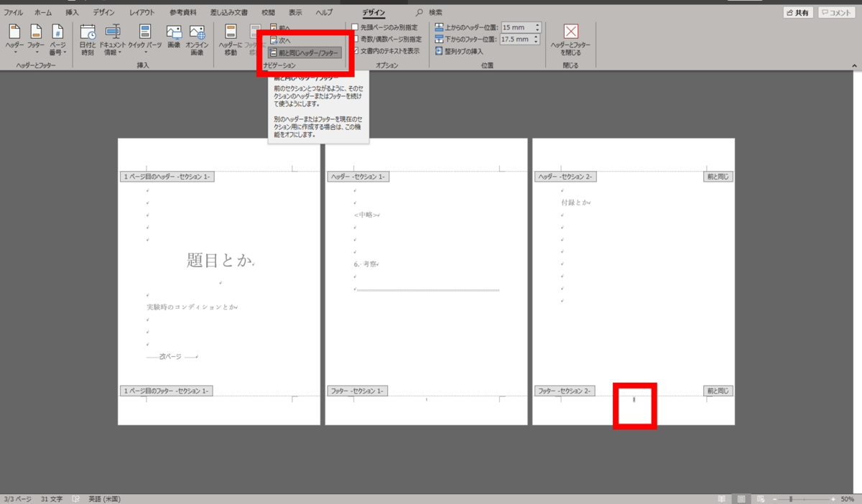Click the zoom-out minus button

click(774, 499)
